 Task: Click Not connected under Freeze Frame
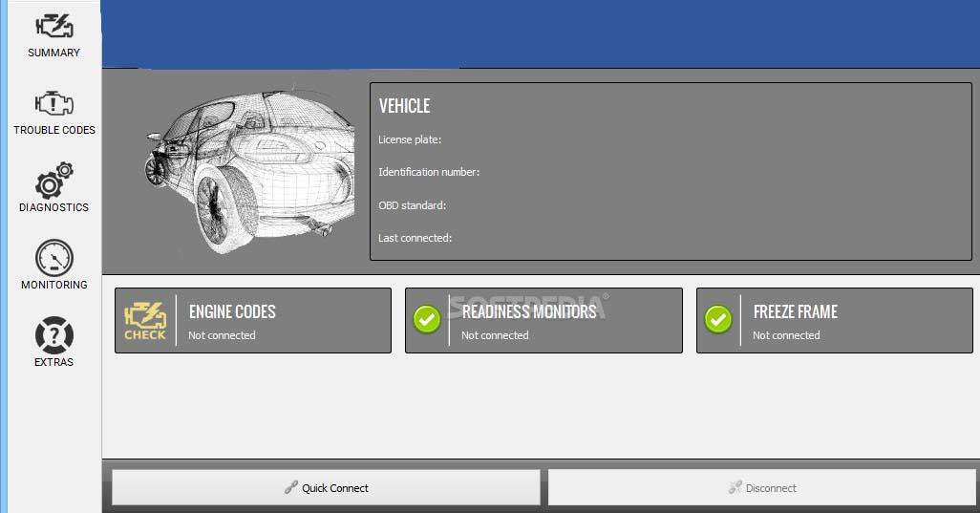(786, 335)
